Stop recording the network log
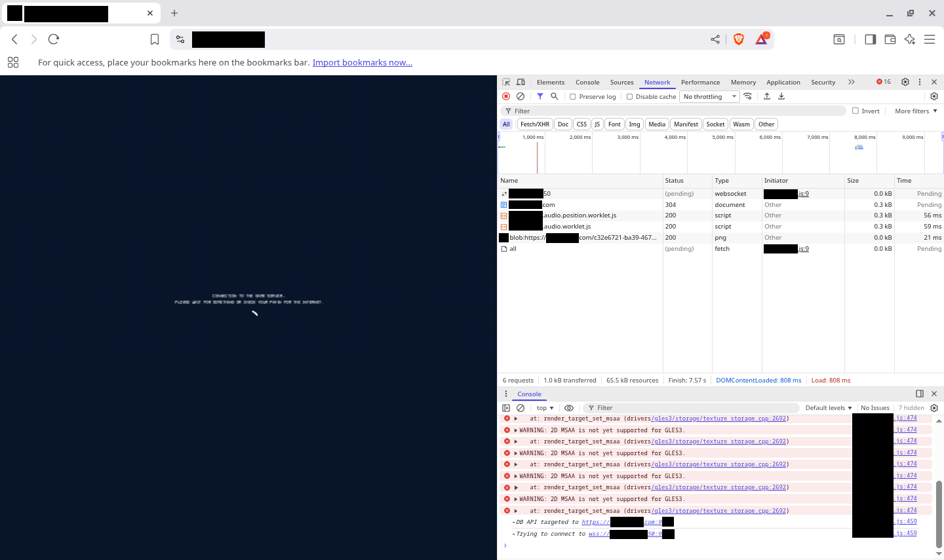The width and height of the screenshot is (944, 560). [506, 96]
